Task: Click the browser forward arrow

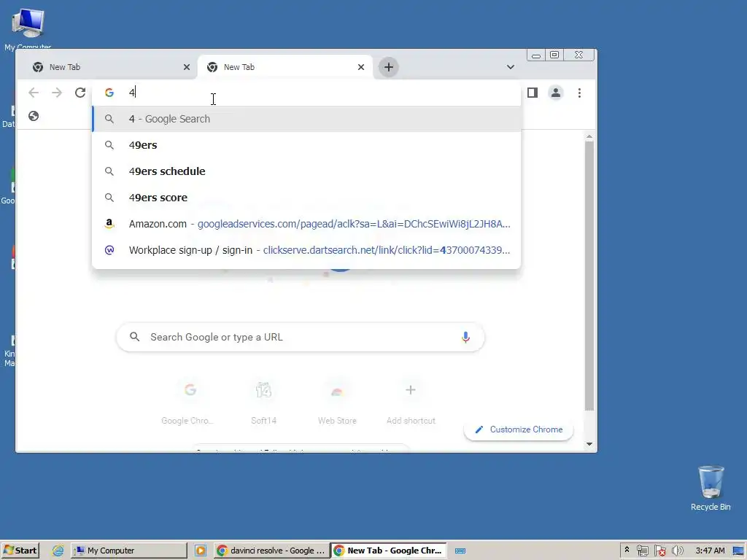Action: click(57, 93)
